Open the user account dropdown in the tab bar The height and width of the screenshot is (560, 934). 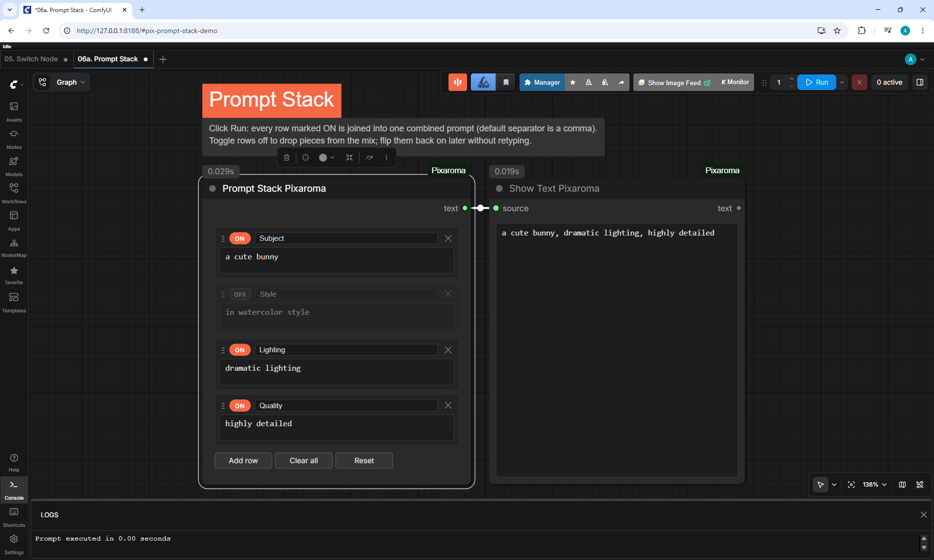[x=915, y=59]
